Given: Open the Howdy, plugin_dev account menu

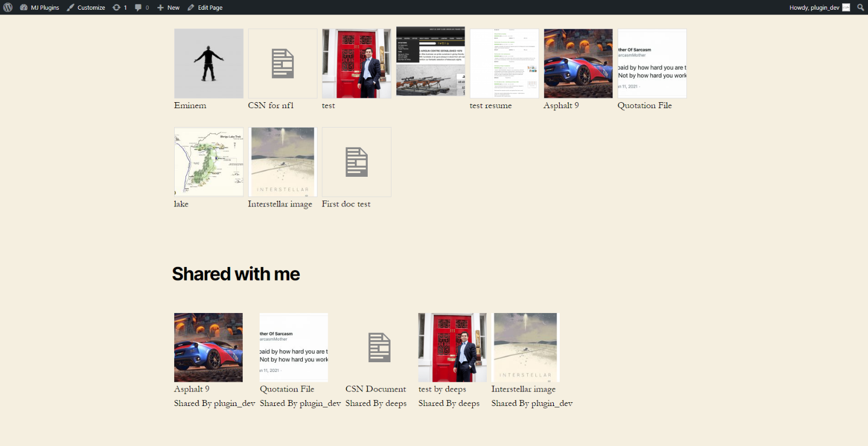Looking at the screenshot, I should pyautogui.click(x=819, y=8).
